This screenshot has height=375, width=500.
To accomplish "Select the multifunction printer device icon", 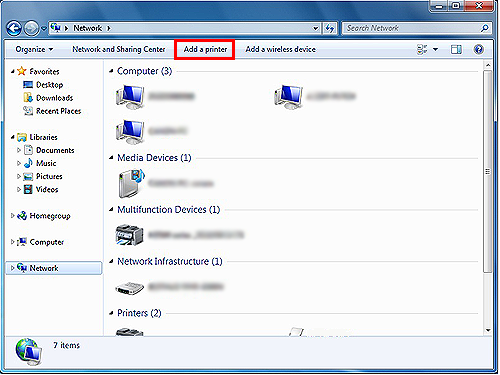I will [x=129, y=235].
